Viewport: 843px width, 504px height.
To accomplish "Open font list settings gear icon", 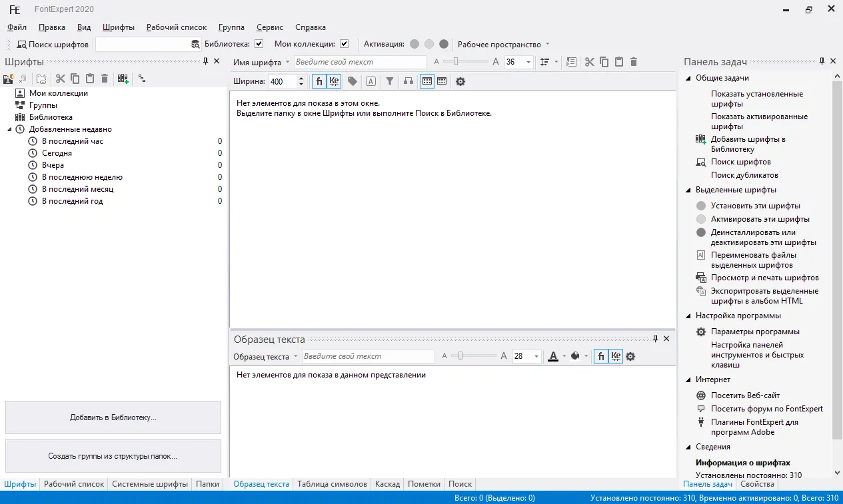I will (460, 81).
